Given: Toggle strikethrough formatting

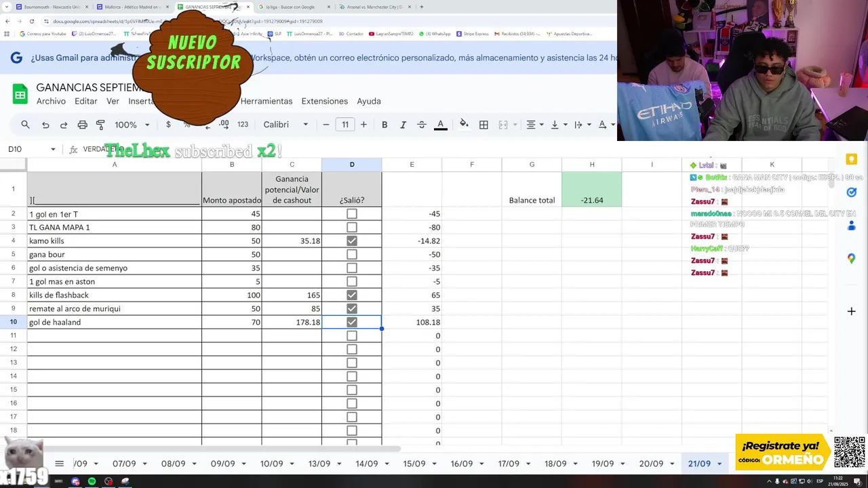Looking at the screenshot, I should coord(421,125).
